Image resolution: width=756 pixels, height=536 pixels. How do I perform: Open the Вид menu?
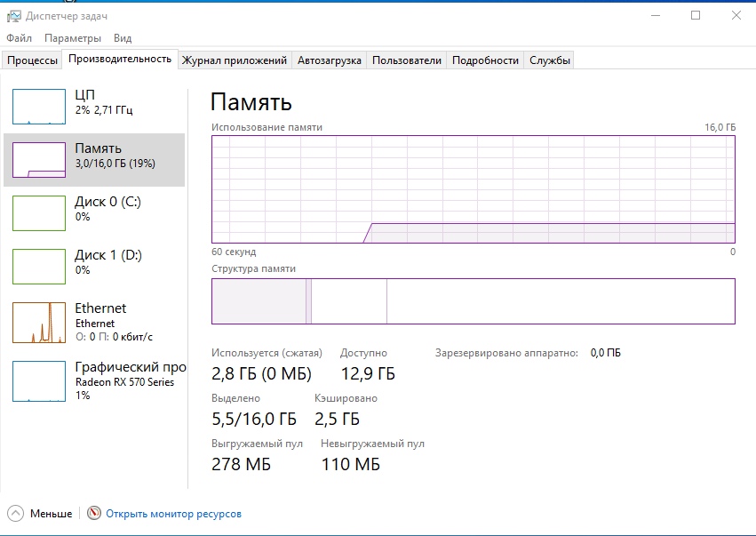[123, 38]
